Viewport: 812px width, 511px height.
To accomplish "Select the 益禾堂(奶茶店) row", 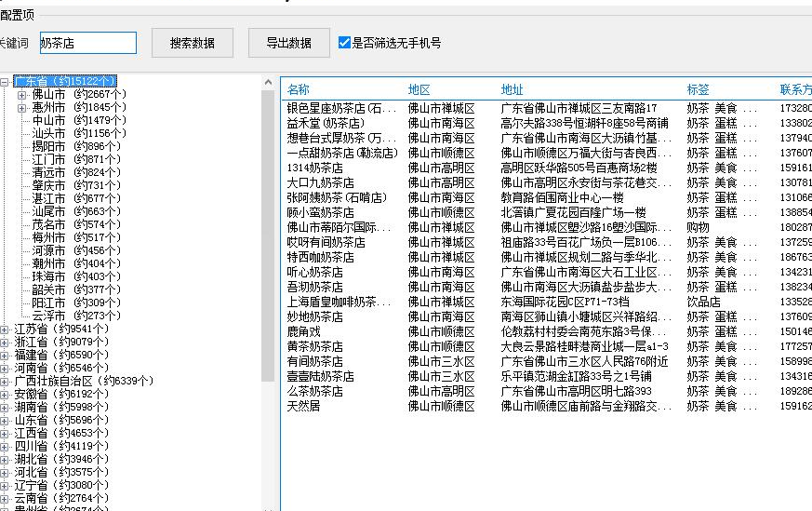I will (x=546, y=124).
